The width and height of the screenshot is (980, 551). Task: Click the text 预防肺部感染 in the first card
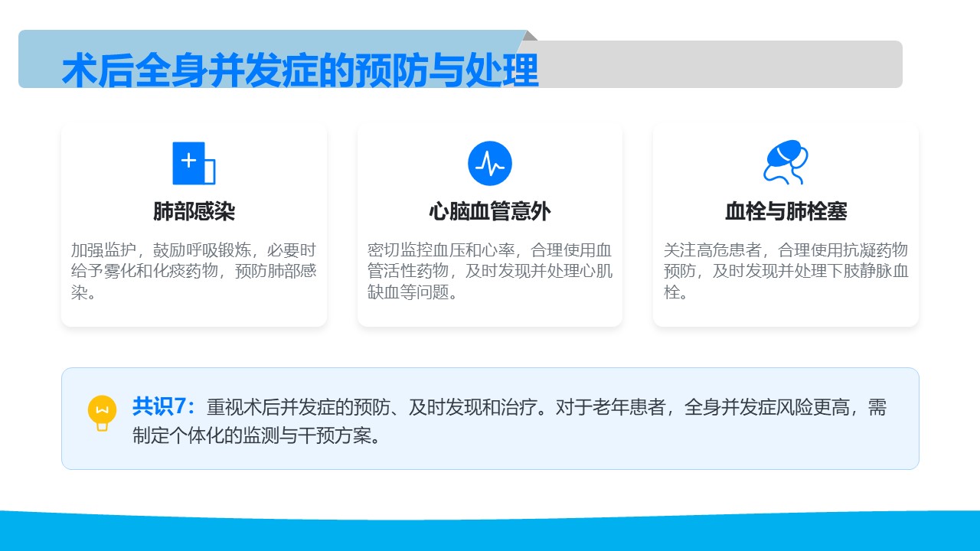point(276,272)
